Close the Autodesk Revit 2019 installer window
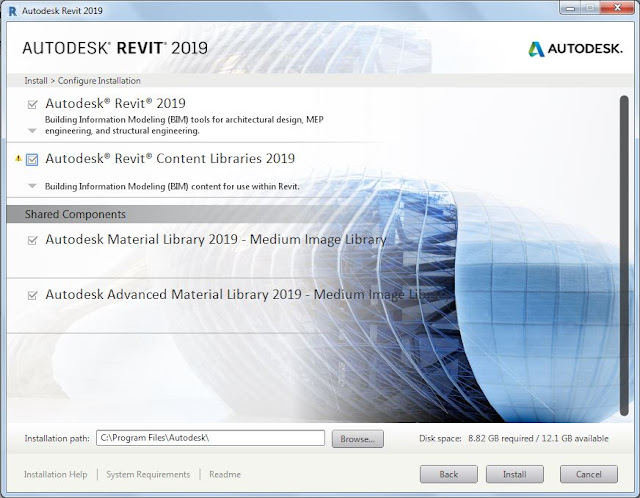 coord(618,8)
